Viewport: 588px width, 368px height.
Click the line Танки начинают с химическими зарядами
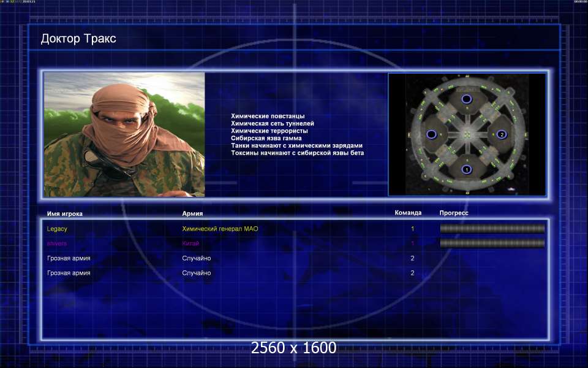click(296, 145)
